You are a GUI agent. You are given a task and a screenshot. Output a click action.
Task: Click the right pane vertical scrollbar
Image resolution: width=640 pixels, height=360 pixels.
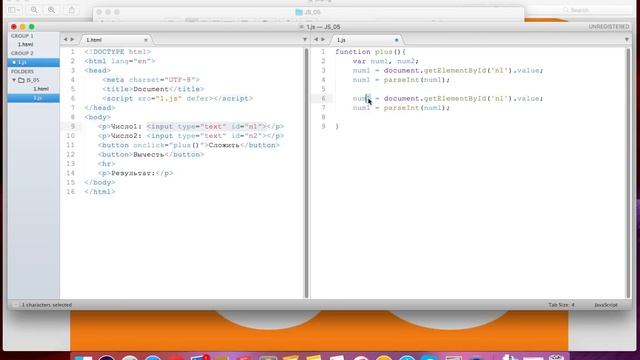point(628,173)
